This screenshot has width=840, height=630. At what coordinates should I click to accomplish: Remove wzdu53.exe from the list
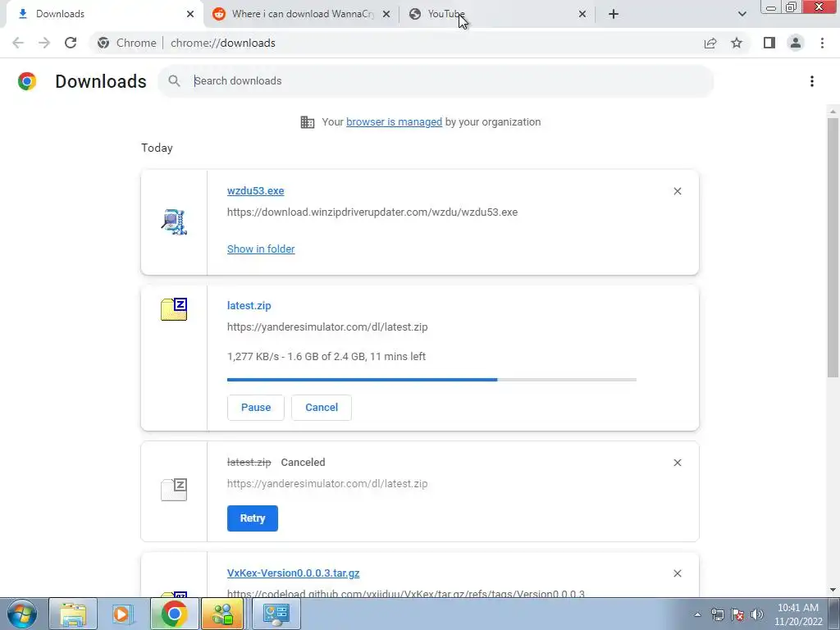pyautogui.click(x=677, y=191)
